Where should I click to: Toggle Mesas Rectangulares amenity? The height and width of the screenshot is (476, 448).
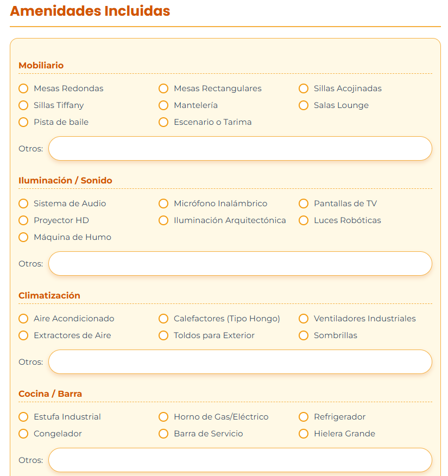point(163,88)
